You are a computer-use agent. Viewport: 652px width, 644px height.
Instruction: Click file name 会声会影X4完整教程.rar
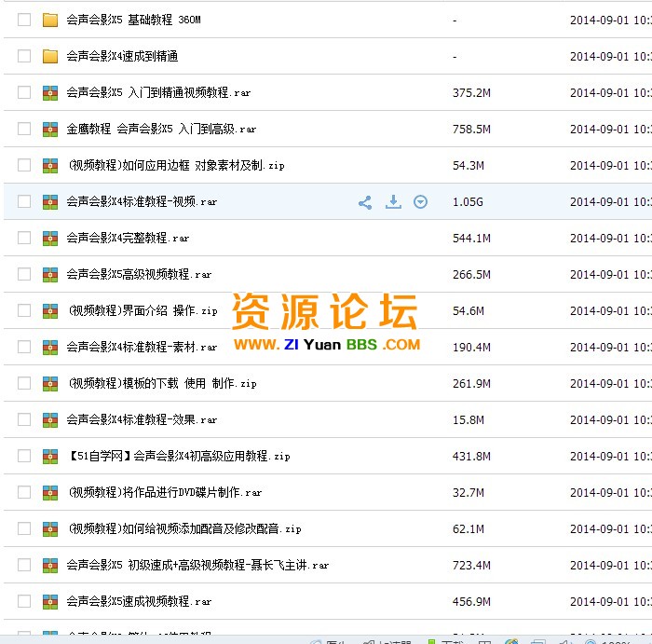128,238
